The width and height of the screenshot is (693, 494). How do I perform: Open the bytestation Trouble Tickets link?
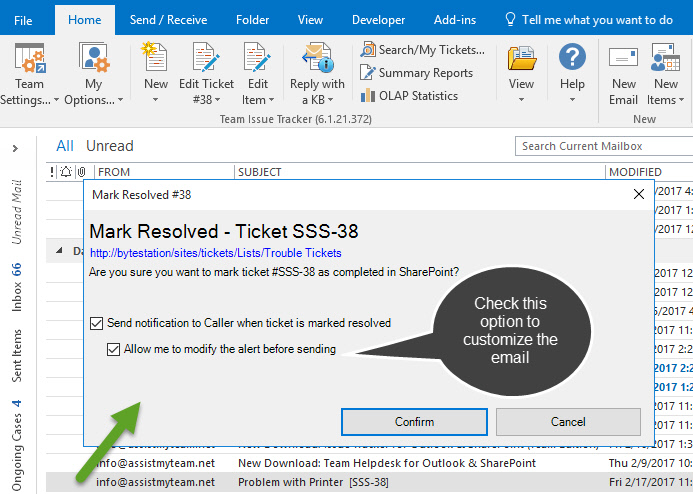point(215,253)
